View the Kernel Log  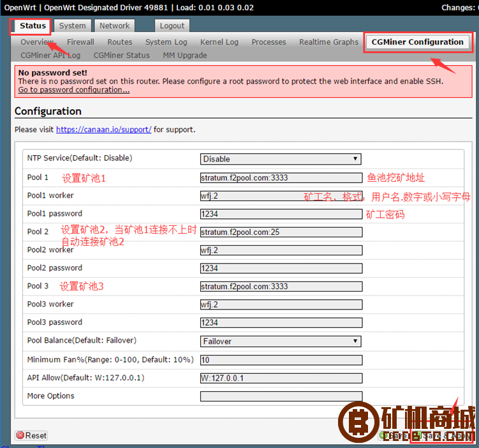coord(219,42)
